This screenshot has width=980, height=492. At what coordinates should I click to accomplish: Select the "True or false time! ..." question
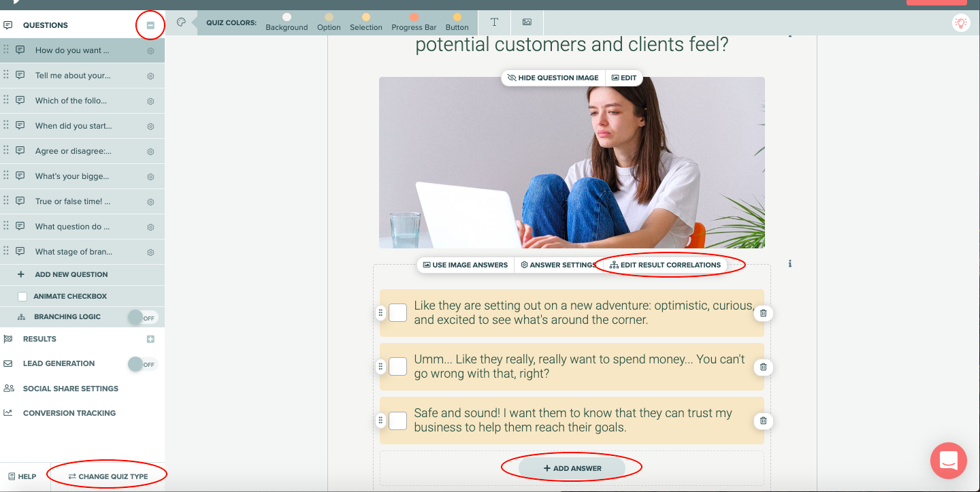pyautogui.click(x=82, y=201)
